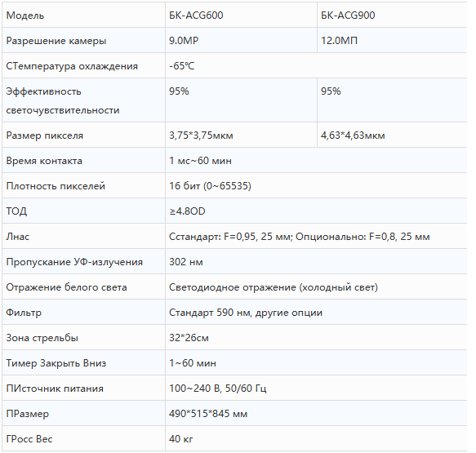The width and height of the screenshot is (476, 453).
Task: Click the Тимер Закрыть Вниз label
Action: click(56, 363)
